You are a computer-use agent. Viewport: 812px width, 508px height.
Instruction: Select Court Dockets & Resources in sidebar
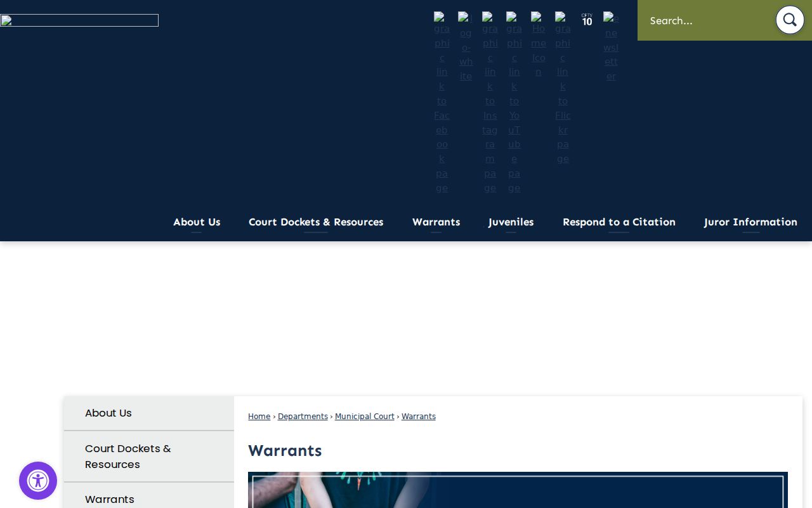click(x=149, y=457)
